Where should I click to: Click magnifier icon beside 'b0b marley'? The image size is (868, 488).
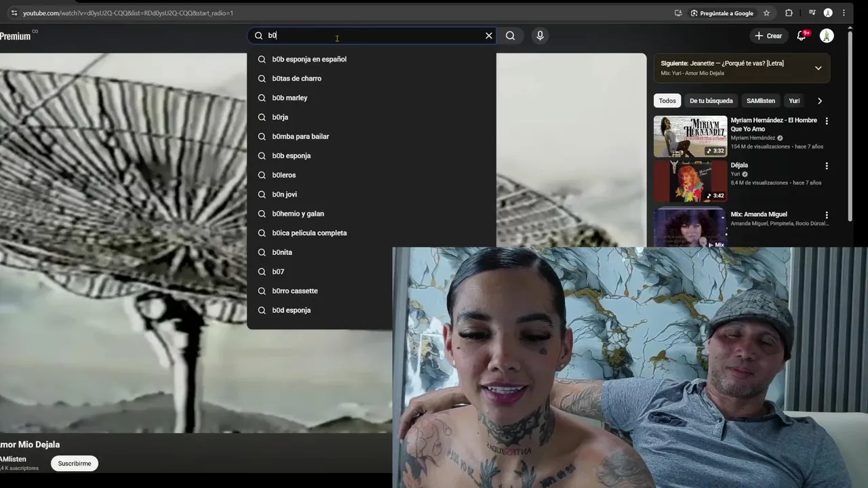[262, 98]
